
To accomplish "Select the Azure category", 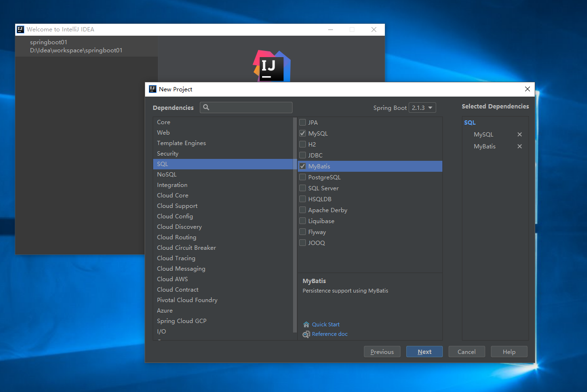I will 223,311.
